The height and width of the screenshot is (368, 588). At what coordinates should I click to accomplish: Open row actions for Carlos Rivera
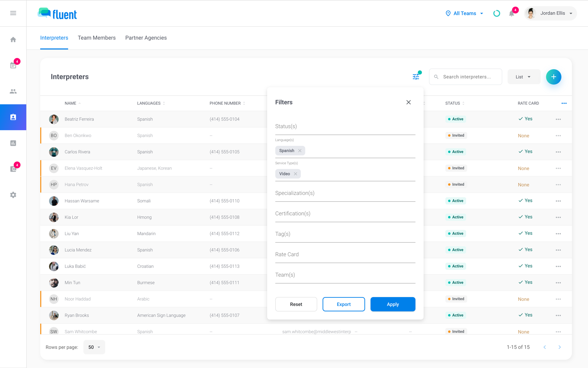pyautogui.click(x=558, y=152)
